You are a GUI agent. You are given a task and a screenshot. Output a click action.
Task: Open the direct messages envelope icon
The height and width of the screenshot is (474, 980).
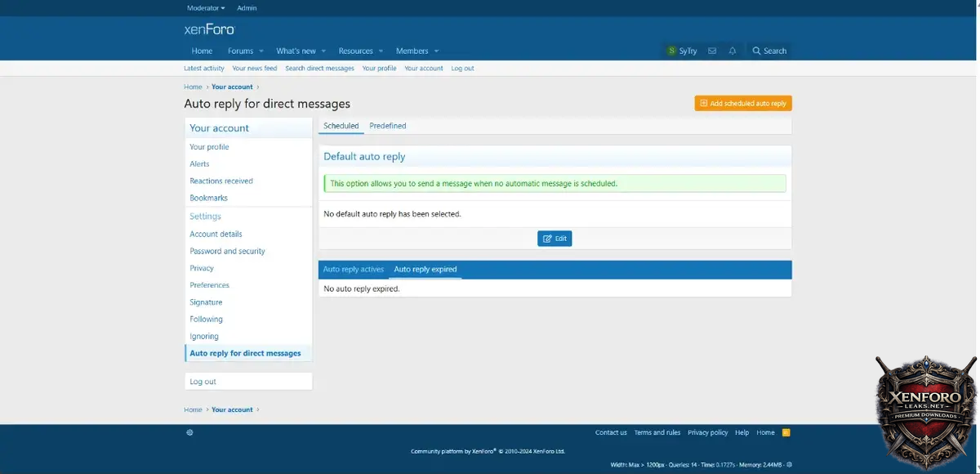pos(712,51)
